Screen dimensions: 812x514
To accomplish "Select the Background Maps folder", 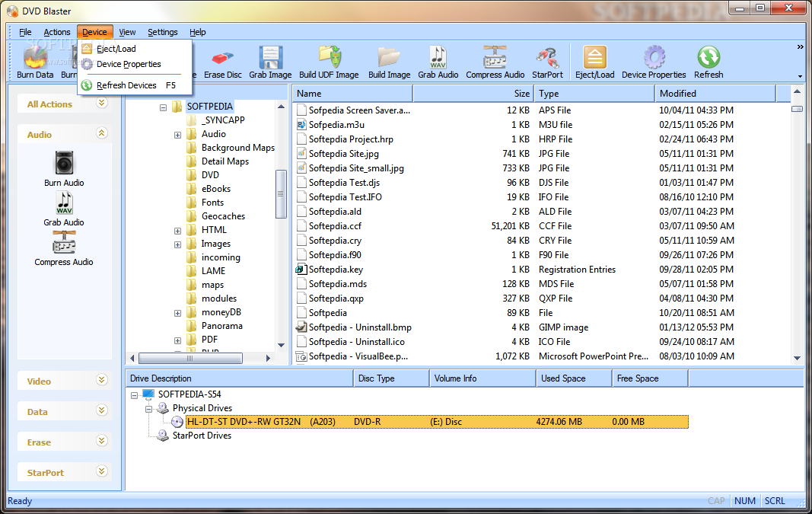I will click(237, 148).
